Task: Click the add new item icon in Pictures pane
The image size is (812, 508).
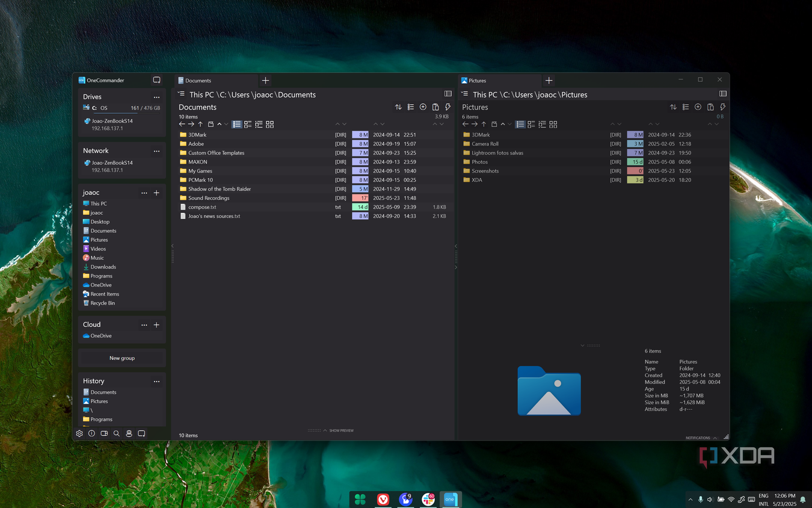Action: (698, 107)
